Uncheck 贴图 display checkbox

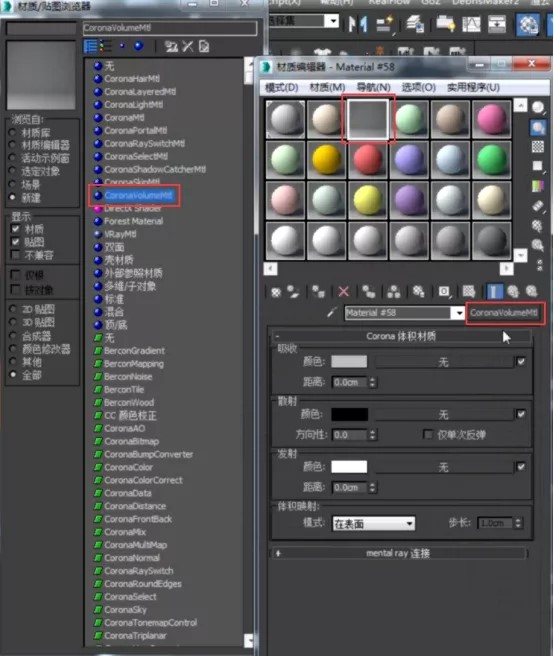point(15,242)
